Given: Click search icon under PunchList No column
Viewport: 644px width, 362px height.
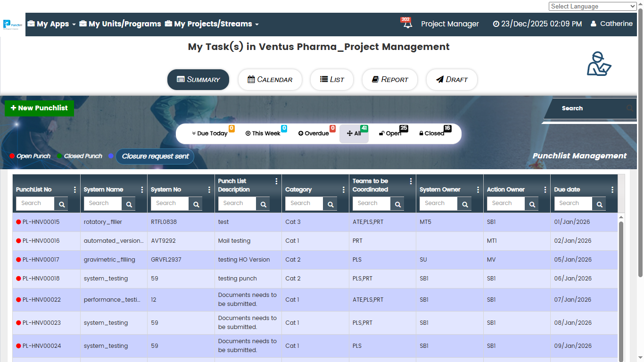Looking at the screenshot, I should click(x=61, y=204).
